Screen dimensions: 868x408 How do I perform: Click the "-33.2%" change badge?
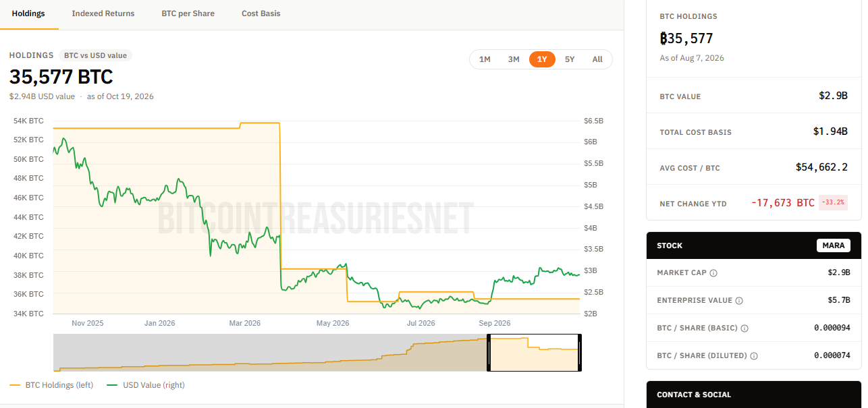click(x=833, y=203)
